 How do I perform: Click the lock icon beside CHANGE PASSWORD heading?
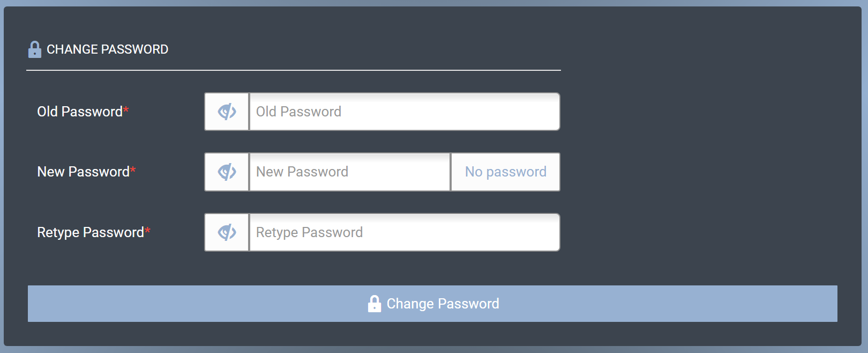coord(34,49)
